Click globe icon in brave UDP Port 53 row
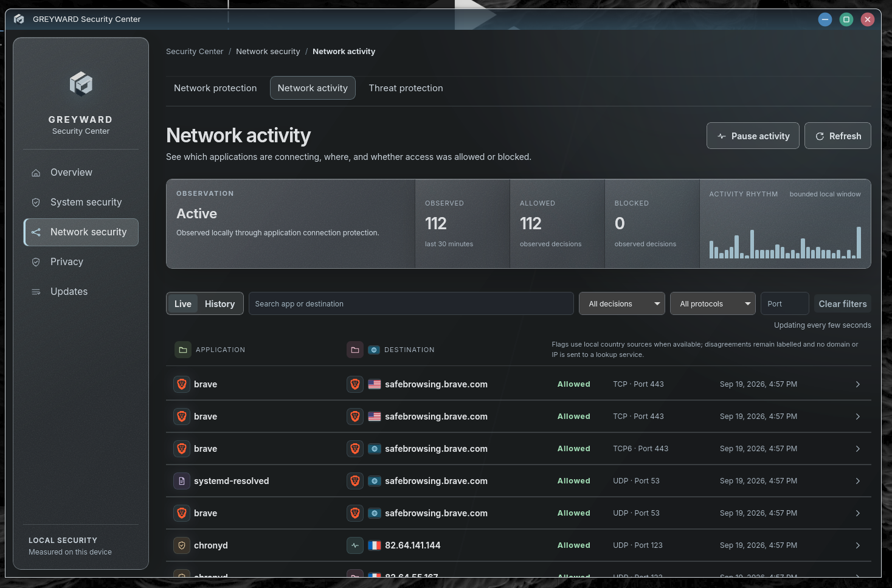 pos(375,513)
